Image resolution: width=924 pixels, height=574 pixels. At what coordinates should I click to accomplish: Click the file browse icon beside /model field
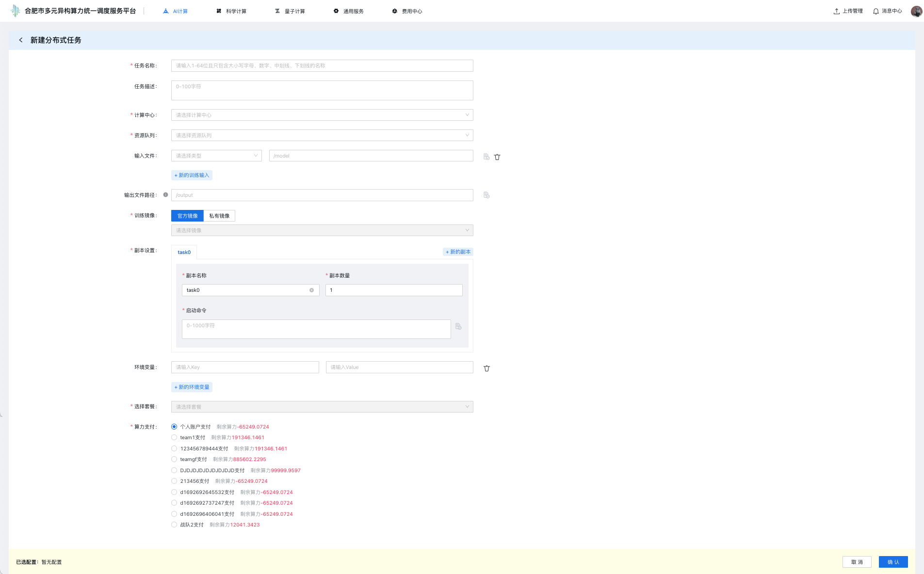(x=486, y=157)
